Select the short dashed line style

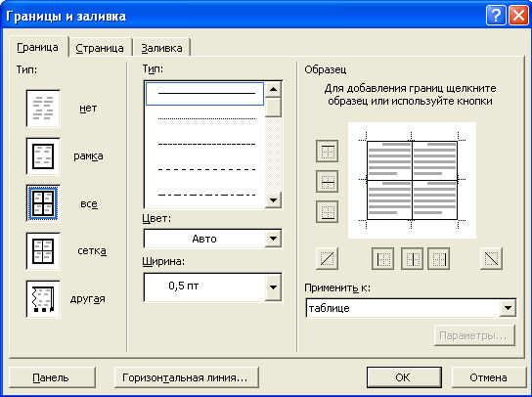pyautogui.click(x=205, y=144)
